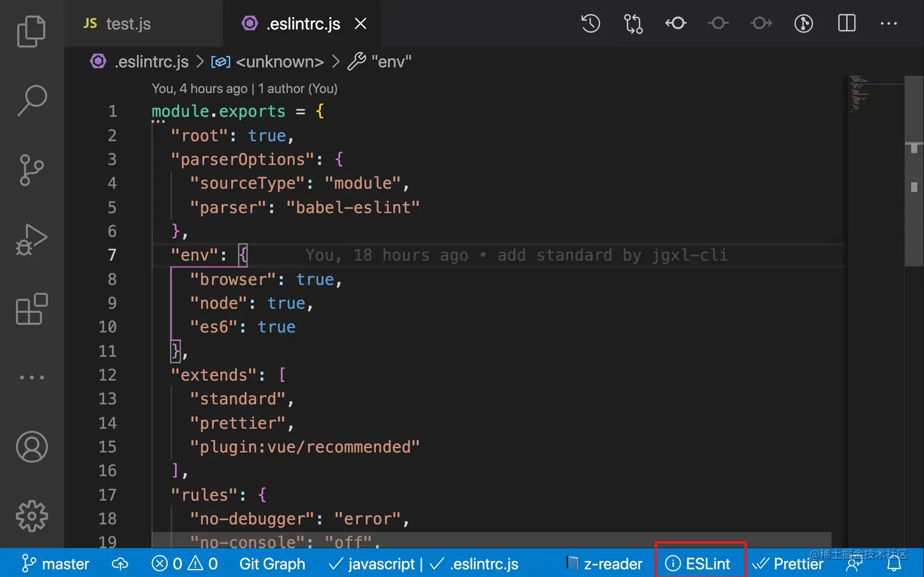
Task: Click line number 7 in gutter
Action: click(112, 255)
